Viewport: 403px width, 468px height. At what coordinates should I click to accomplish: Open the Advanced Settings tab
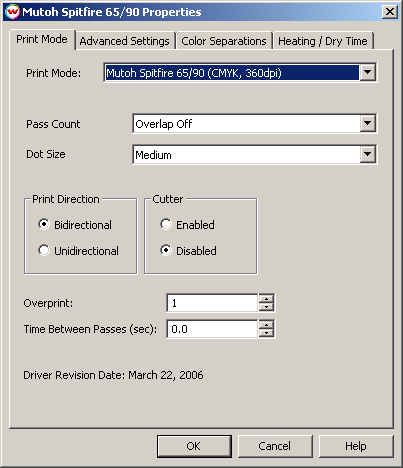coord(124,41)
